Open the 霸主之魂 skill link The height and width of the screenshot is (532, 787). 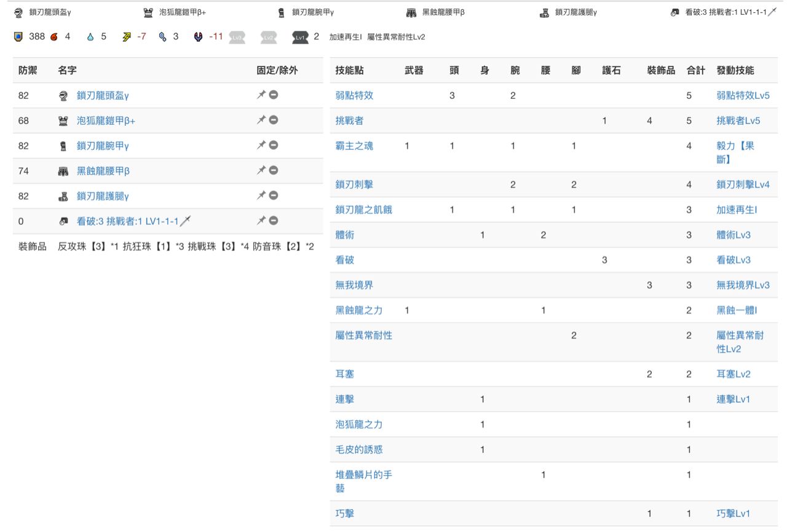354,146
